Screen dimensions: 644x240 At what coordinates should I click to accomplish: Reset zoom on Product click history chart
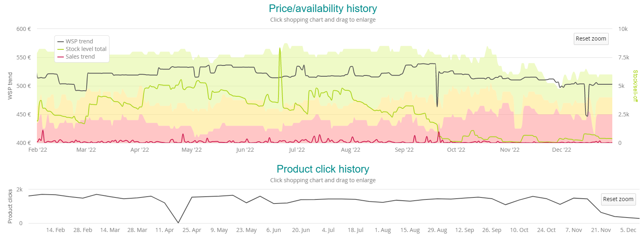(x=618, y=199)
